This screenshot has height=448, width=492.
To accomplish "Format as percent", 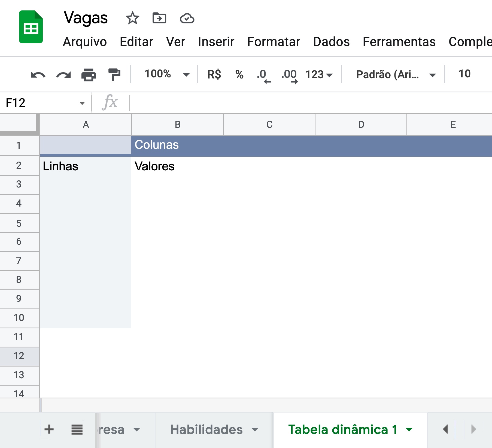I will point(239,74).
